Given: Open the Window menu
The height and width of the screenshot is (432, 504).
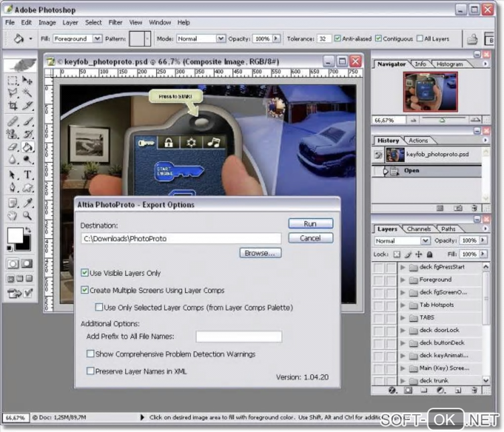Looking at the screenshot, I should coord(160,23).
